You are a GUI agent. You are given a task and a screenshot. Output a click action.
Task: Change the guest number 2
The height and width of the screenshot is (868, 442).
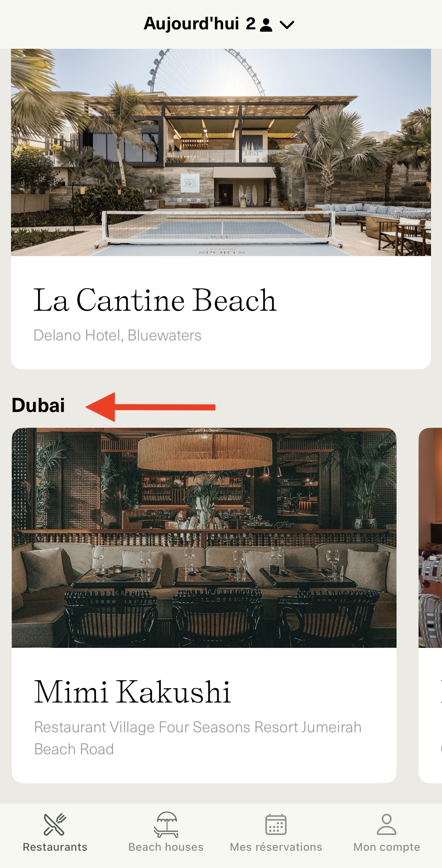(x=251, y=24)
